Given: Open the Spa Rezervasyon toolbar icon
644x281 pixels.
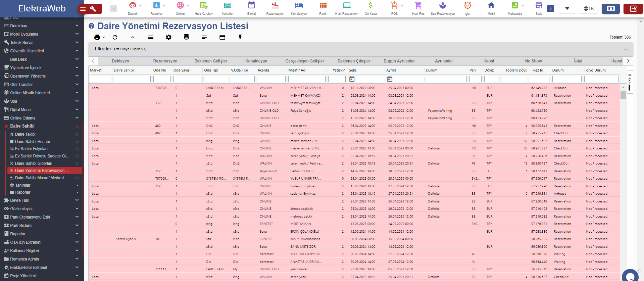Looking at the screenshot, I should 443,8.
